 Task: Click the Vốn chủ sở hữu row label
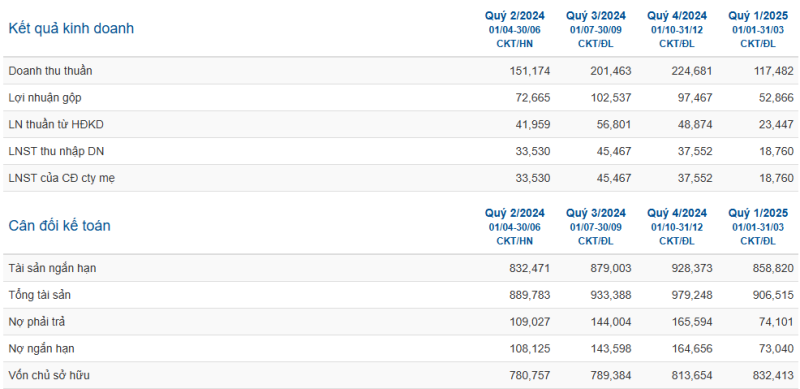pyautogui.click(x=49, y=376)
